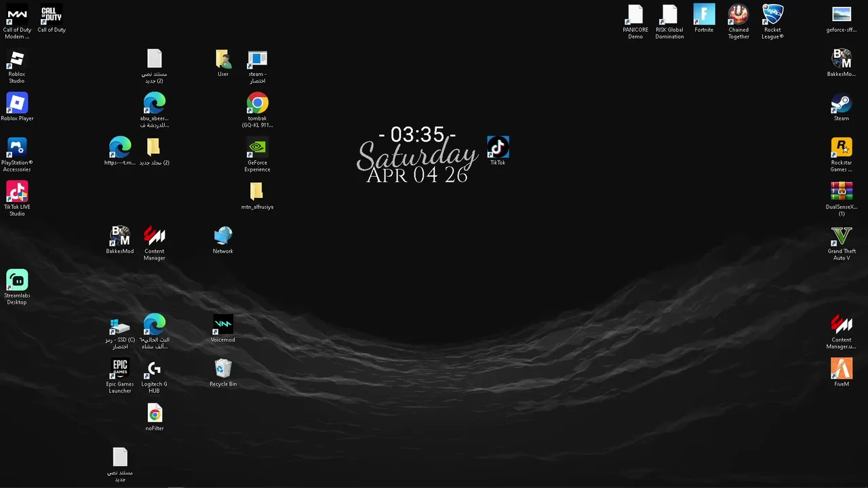Open the abu_abeer Edge shortcut
This screenshot has width=868, height=488.
coord(155,110)
